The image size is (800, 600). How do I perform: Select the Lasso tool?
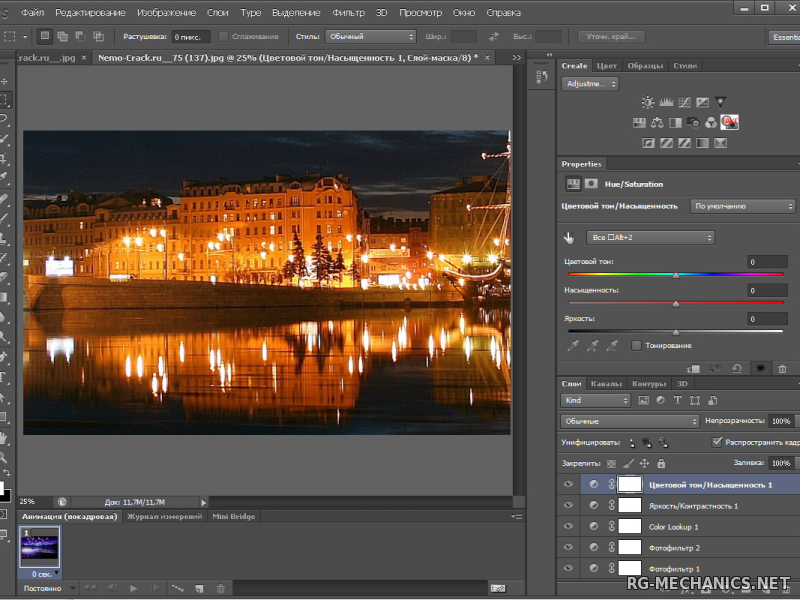coord(5,119)
